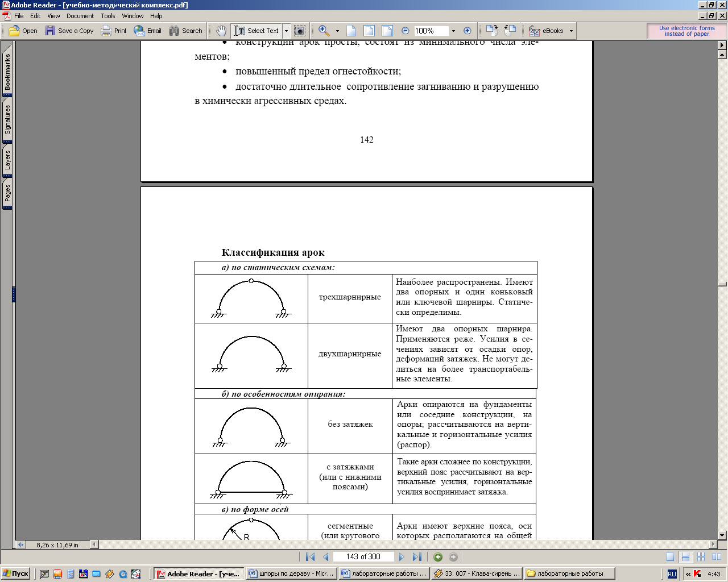Click the Snapshot tool camera icon
The height and width of the screenshot is (582, 728).
pyautogui.click(x=300, y=31)
